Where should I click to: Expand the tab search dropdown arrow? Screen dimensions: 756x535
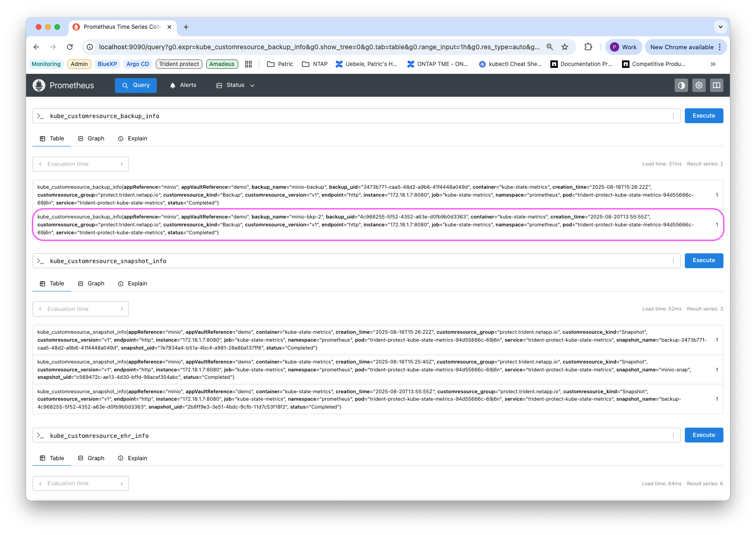[720, 27]
